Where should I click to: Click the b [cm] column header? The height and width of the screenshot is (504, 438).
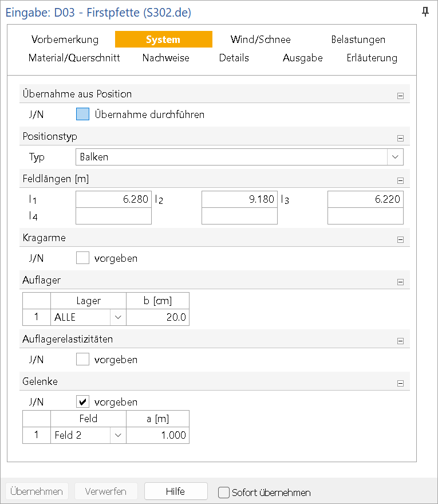(158, 301)
